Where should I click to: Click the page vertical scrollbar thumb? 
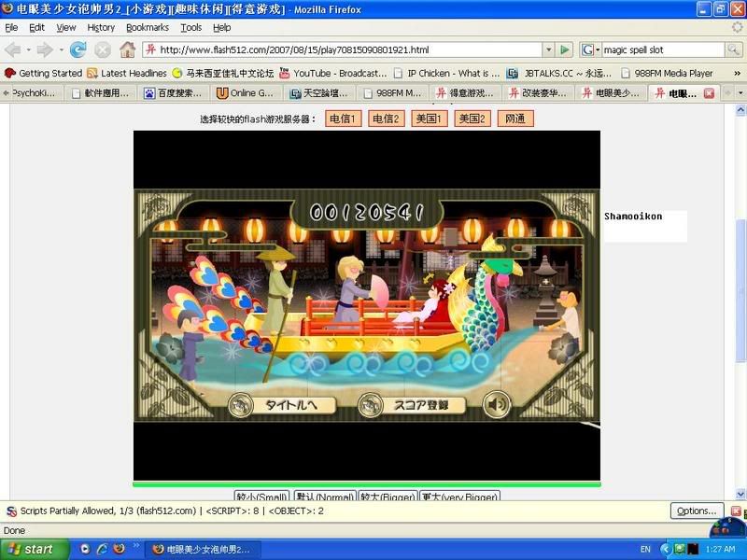[x=740, y=290]
